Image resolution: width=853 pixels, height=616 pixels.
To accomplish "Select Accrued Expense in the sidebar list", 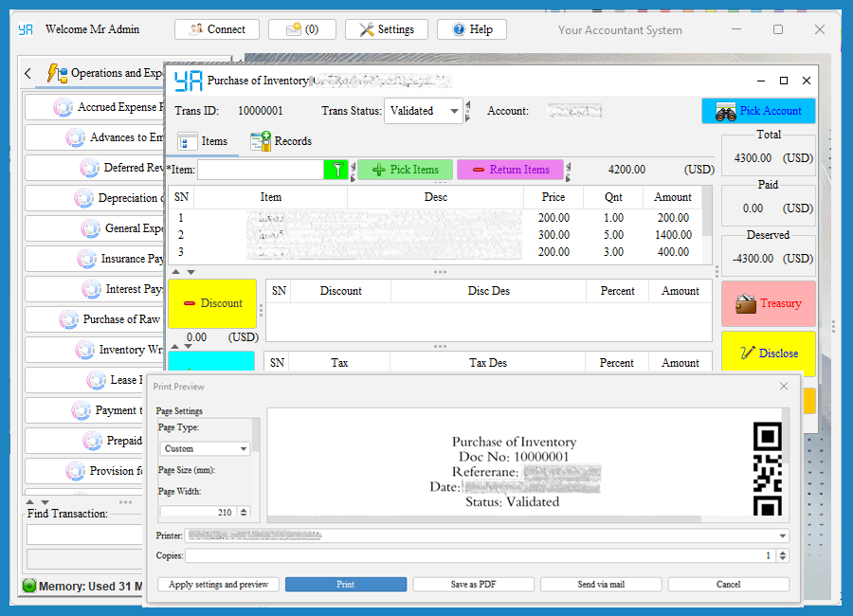I will pos(94,107).
